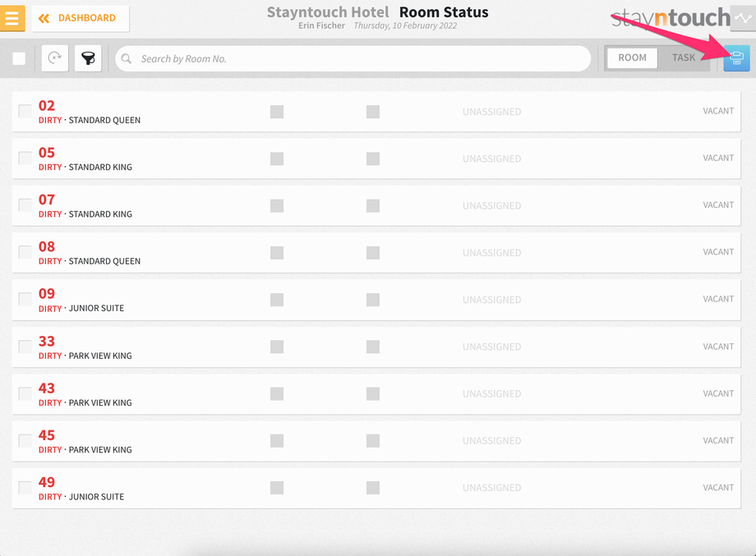Screen dimensions: 756x556
Task: Click PARK VIEW KING label of room 43
Action: click(x=100, y=402)
